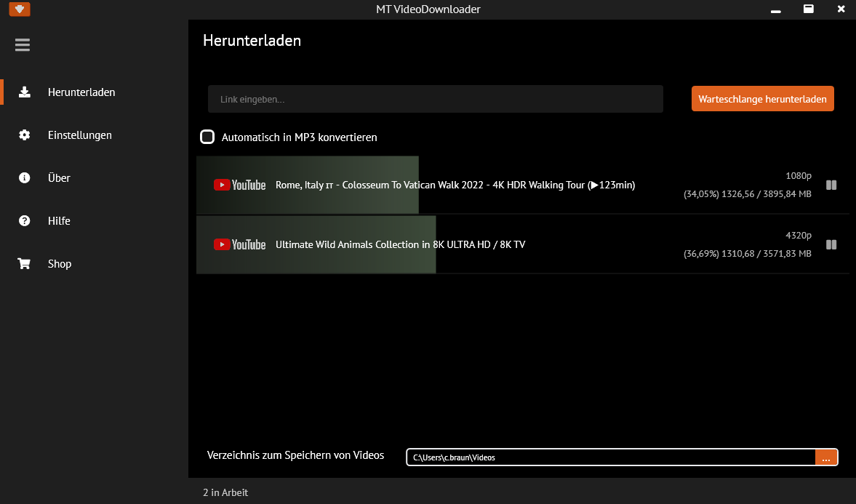Select the Ultimate Wild Animals Collection title

(x=400, y=245)
